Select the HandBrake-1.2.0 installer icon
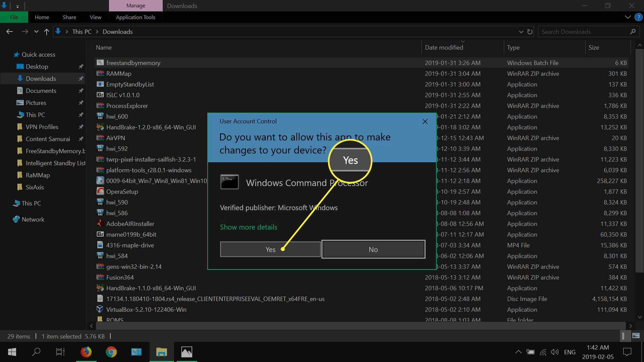 click(100, 127)
